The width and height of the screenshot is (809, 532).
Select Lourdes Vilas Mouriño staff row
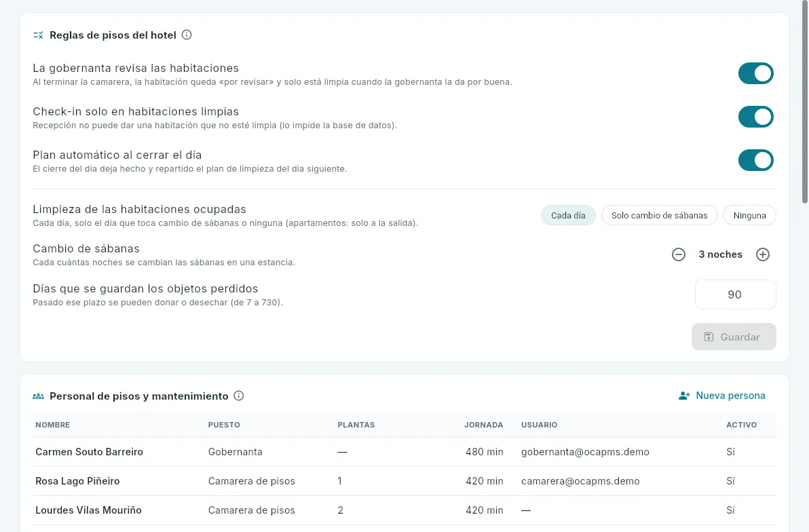coord(404,510)
